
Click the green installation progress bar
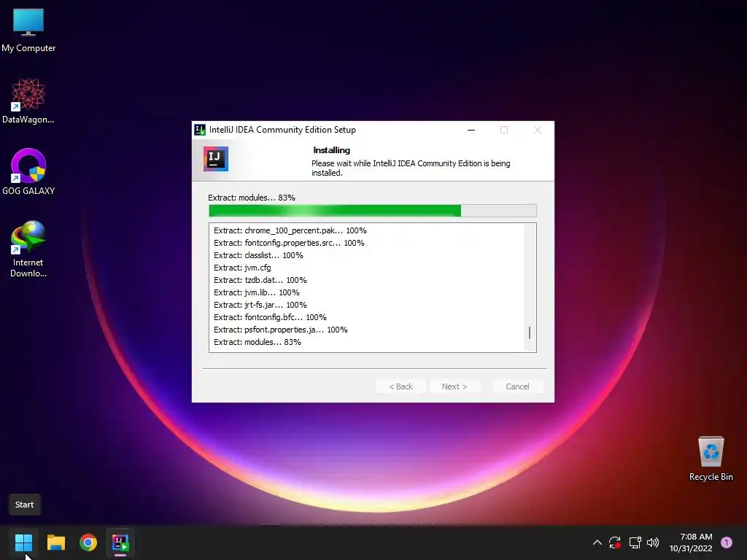point(373,211)
